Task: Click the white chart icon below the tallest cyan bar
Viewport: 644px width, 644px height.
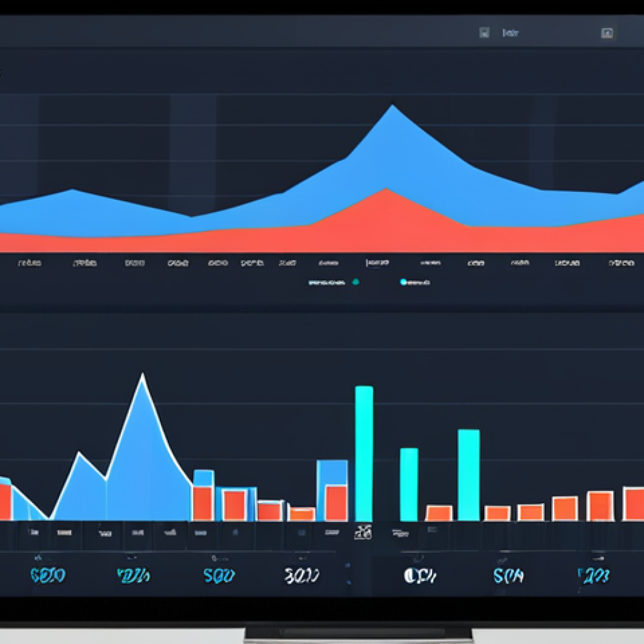Action: point(363,532)
